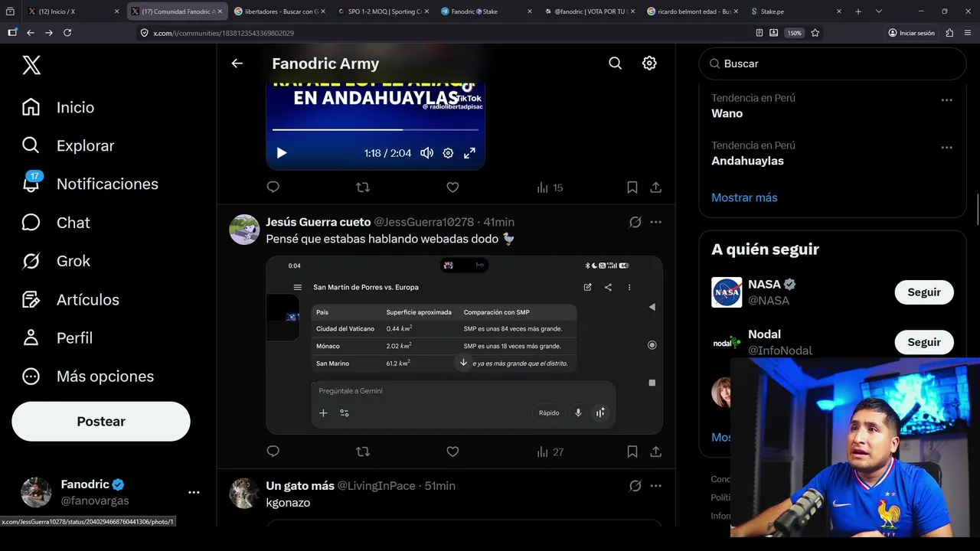Click the 150% zoom level indicator
The image size is (980, 551).
pyautogui.click(x=795, y=33)
